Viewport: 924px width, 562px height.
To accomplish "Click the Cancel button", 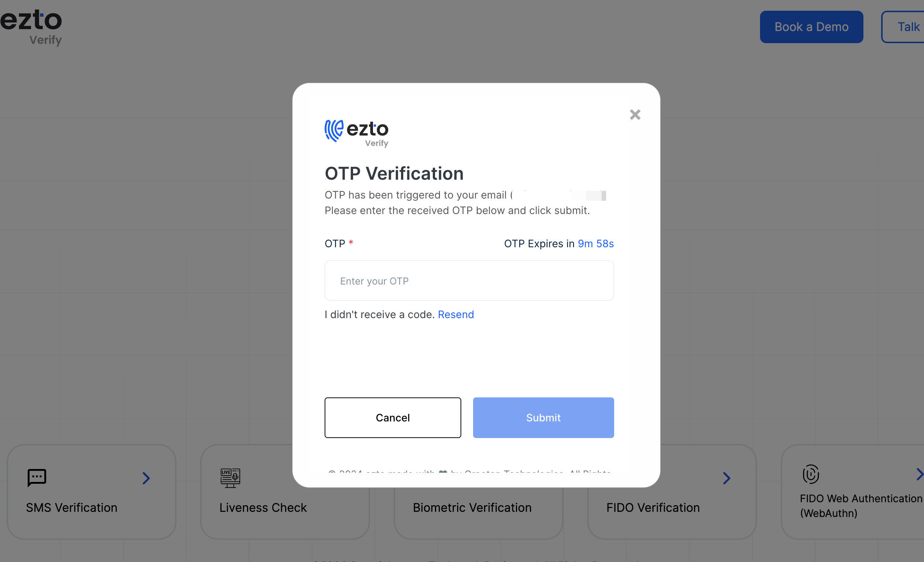I will click(x=393, y=418).
